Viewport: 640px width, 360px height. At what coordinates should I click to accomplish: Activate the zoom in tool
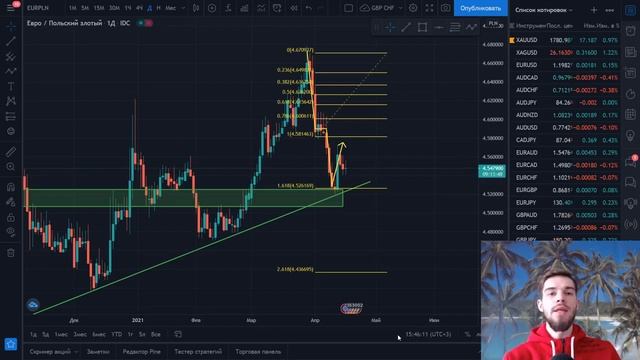[11, 167]
